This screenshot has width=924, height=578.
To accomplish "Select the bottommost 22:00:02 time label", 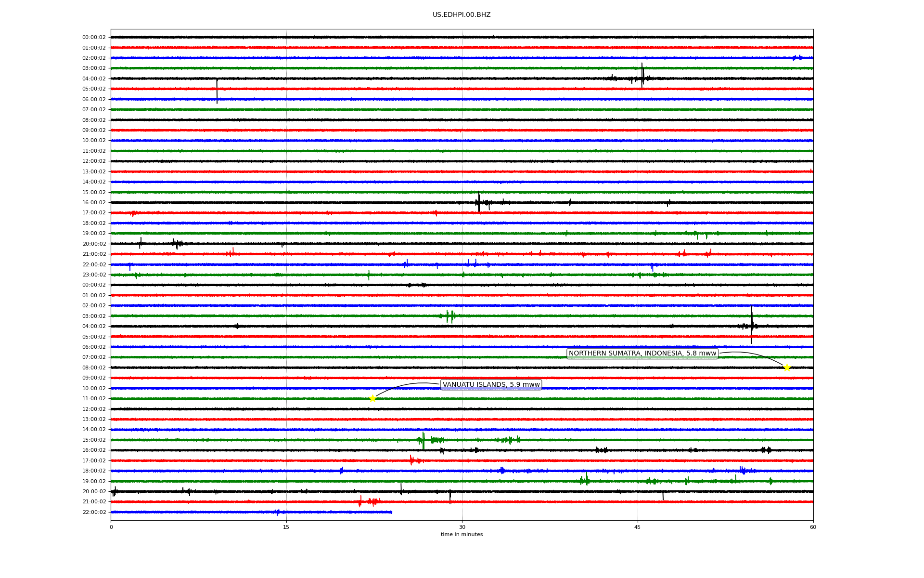I will click(94, 512).
